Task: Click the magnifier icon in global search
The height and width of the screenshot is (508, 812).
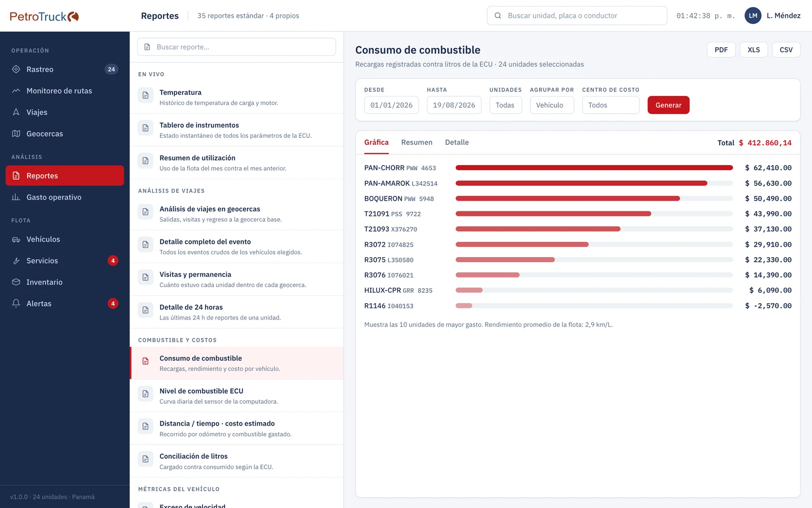Action: tap(498, 16)
